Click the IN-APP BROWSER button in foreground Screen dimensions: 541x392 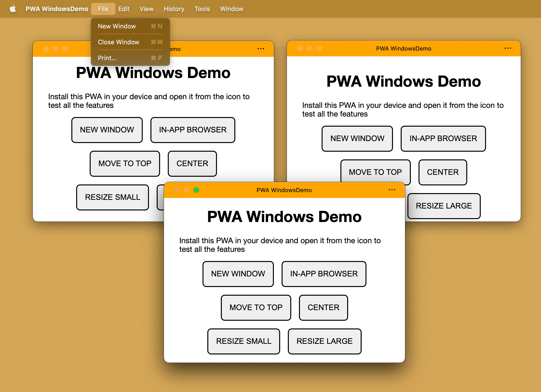point(324,274)
